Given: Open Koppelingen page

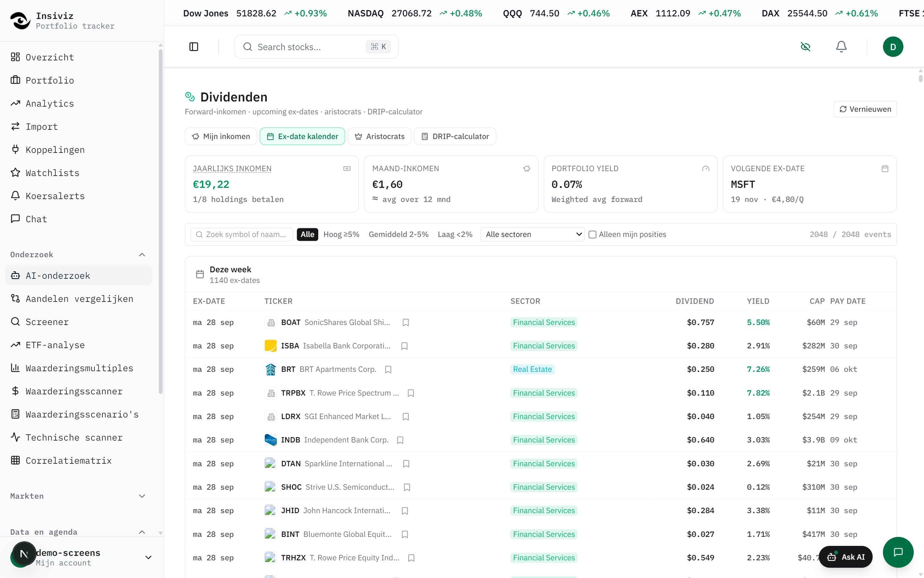Looking at the screenshot, I should tap(79, 150).
